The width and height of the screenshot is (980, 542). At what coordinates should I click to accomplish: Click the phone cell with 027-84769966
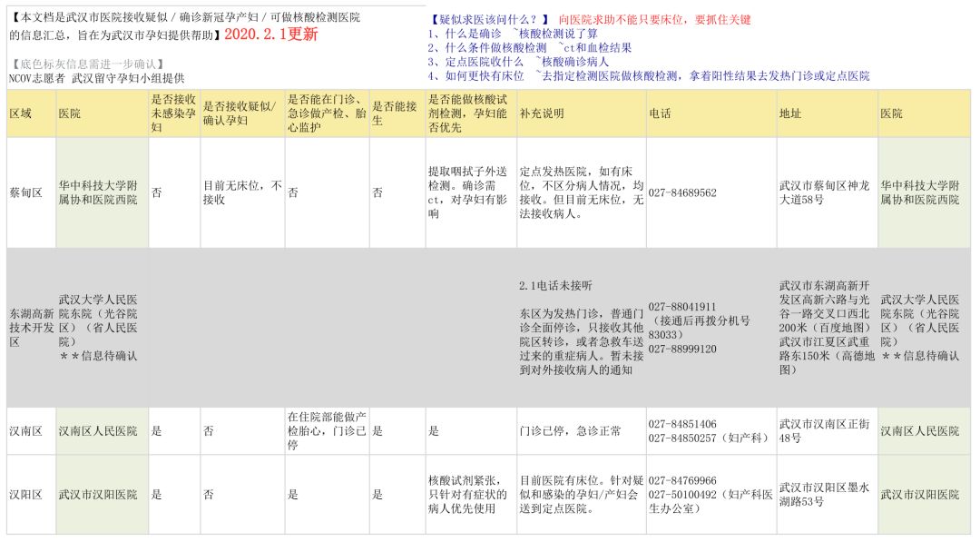point(711,495)
